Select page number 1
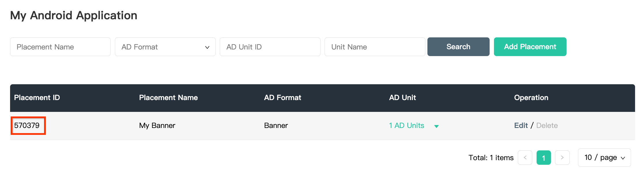The image size is (644, 180). pyautogui.click(x=543, y=158)
